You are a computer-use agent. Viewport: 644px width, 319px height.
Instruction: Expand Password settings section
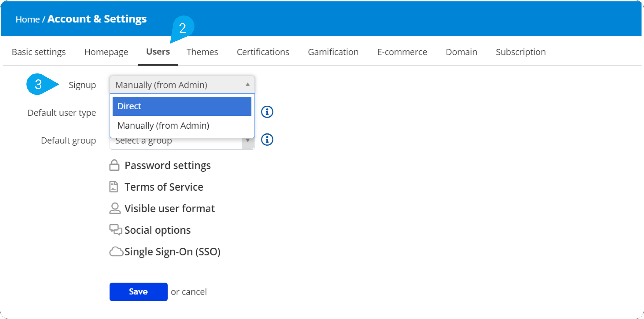pyautogui.click(x=168, y=166)
